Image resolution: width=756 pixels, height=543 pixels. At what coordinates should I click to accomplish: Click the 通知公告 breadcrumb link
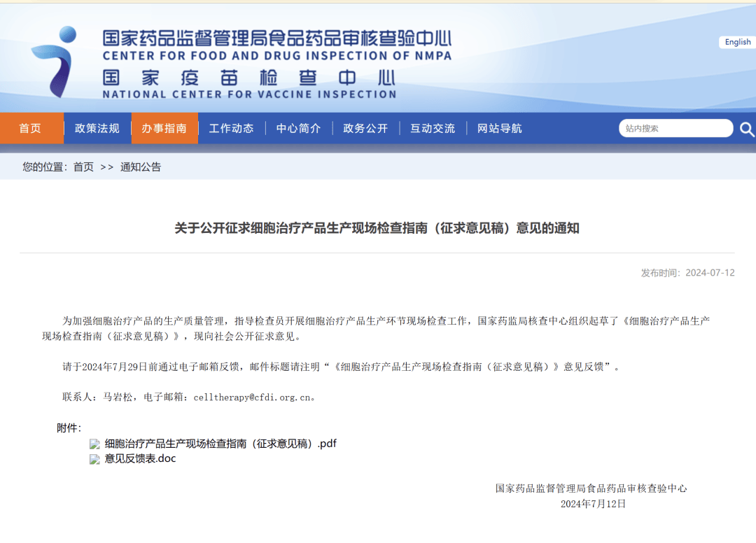point(141,167)
